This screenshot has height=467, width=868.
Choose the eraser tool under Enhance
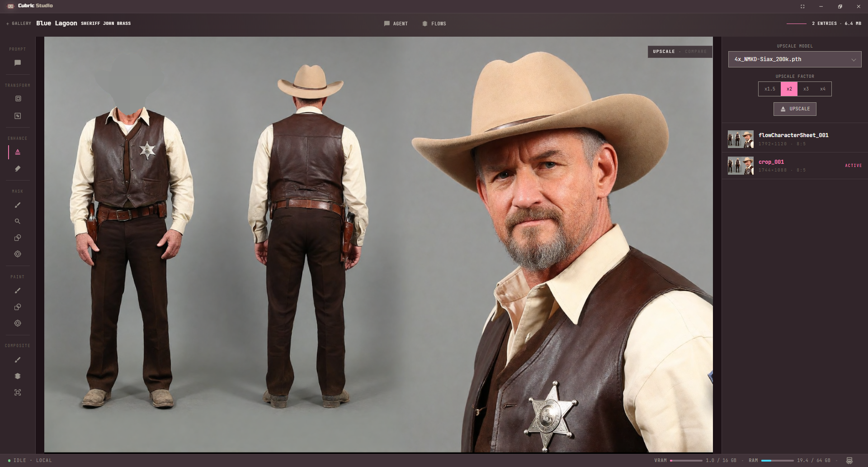pyautogui.click(x=18, y=168)
